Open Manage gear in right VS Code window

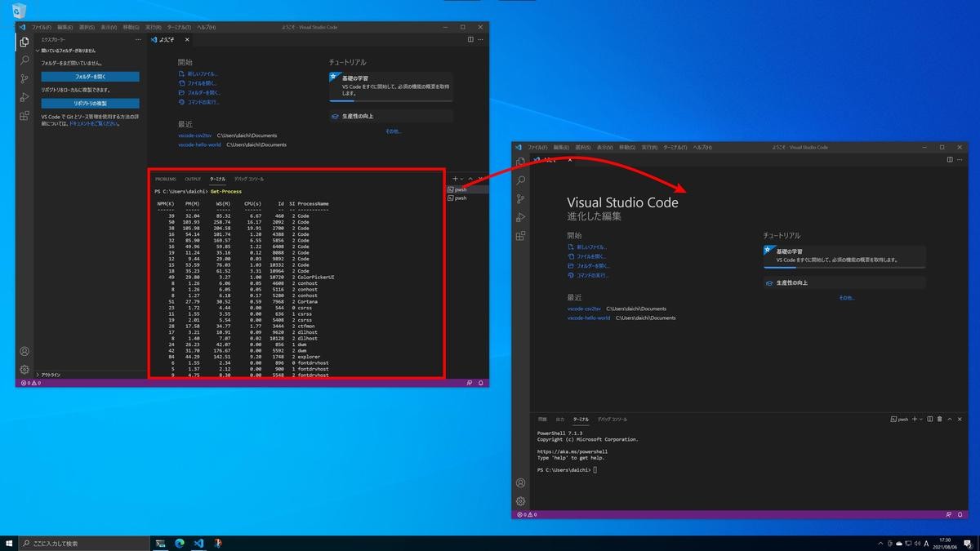click(x=521, y=501)
